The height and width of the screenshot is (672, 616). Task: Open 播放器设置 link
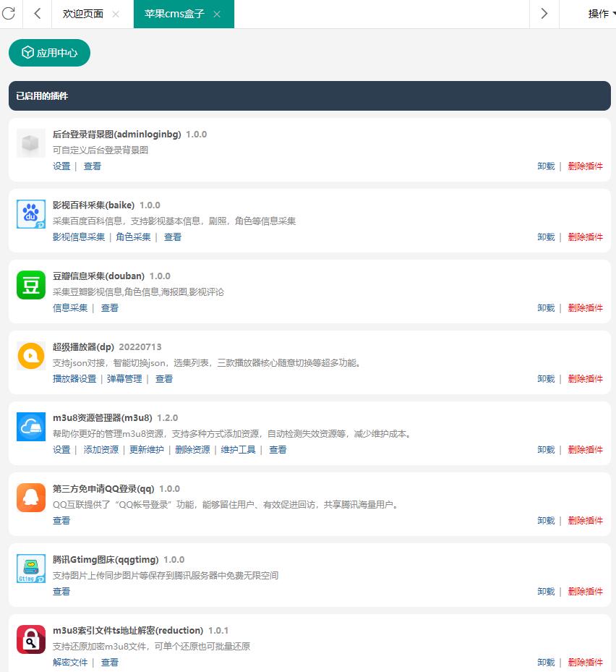tap(74, 379)
